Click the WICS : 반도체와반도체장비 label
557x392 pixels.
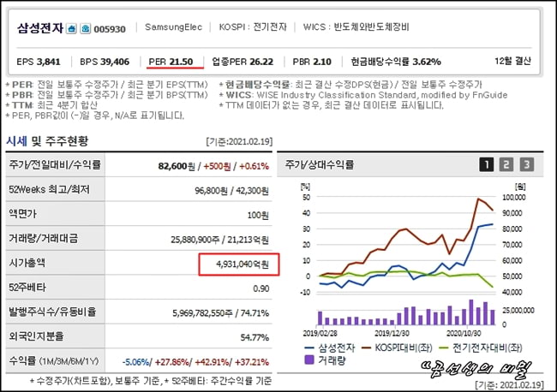(356, 27)
